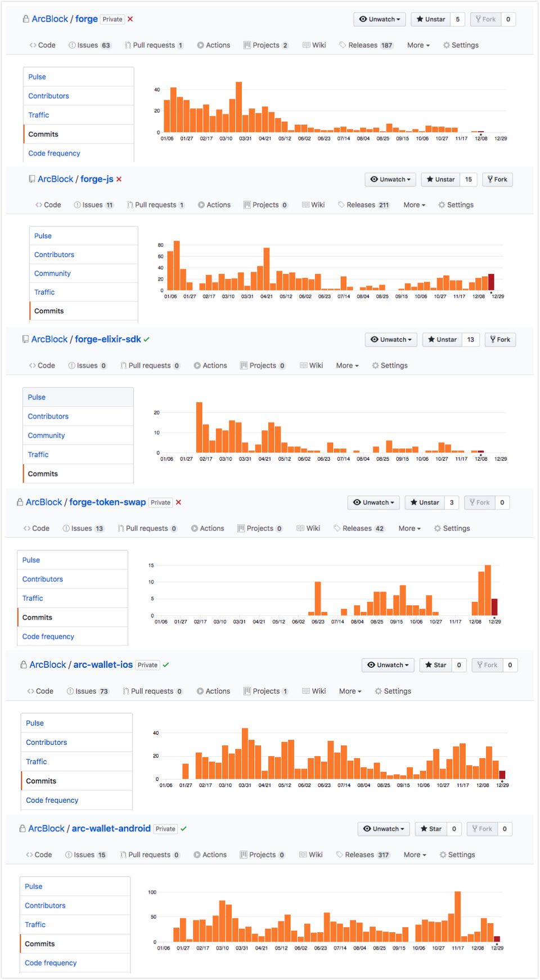Image resolution: width=540 pixels, height=980 pixels.
Task: Click the repo book icon beside forge-js
Action: [32, 179]
